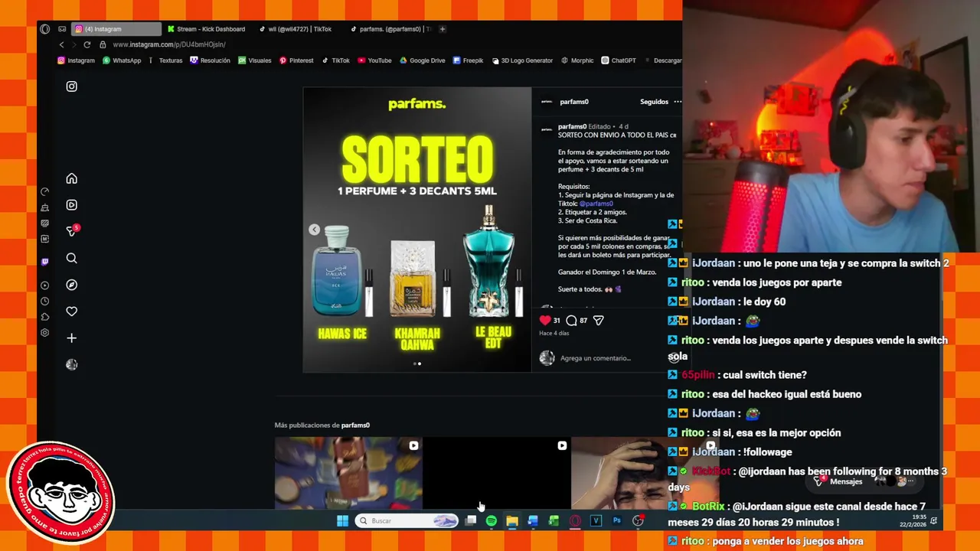Open Opera sidebar player icon
The width and height of the screenshot is (980, 551).
44,285
